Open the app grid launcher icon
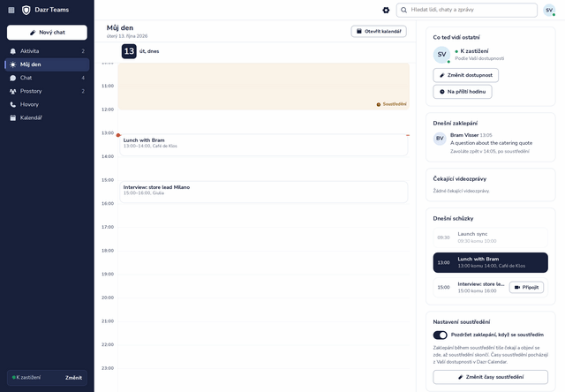The image size is (565, 392). [x=11, y=10]
